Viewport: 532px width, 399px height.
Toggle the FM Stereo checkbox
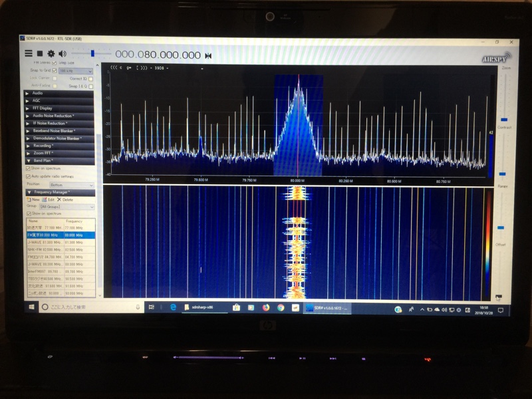(x=55, y=63)
